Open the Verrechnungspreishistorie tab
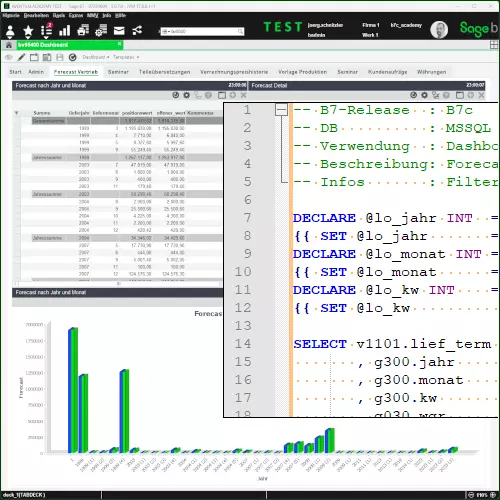The height and width of the screenshot is (500, 500). (234, 72)
